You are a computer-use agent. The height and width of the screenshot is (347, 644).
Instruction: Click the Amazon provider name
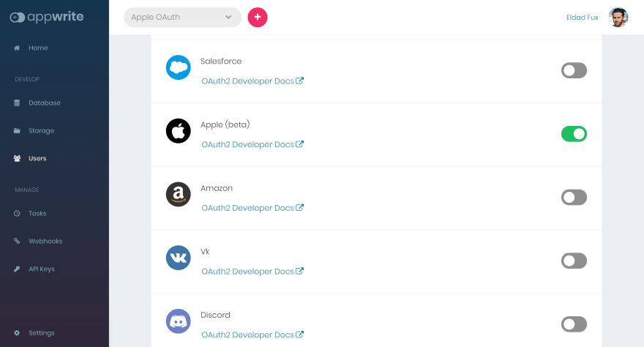(x=217, y=188)
